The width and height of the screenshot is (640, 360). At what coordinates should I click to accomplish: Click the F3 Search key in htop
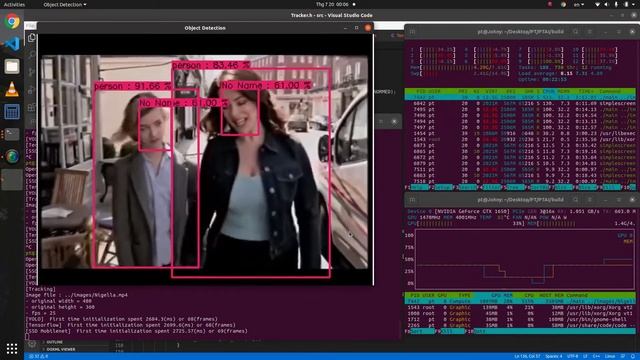pyautogui.click(x=465, y=187)
